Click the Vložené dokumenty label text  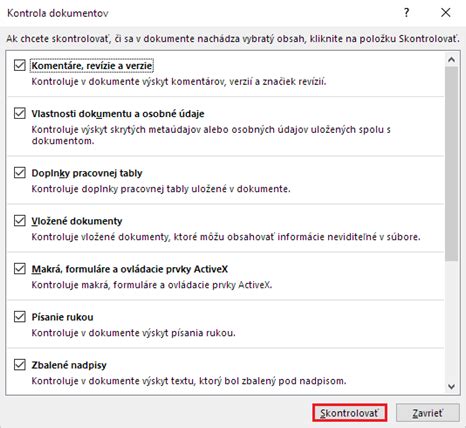tap(77, 221)
